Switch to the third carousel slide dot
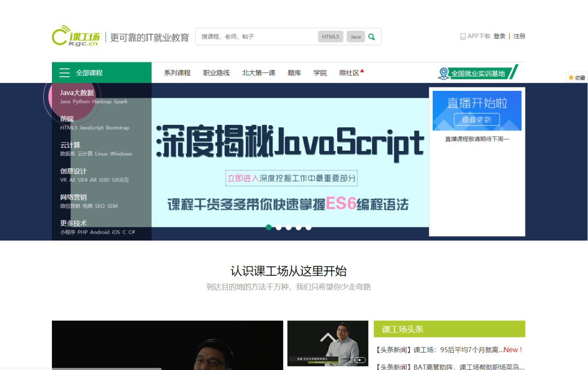 pos(288,227)
